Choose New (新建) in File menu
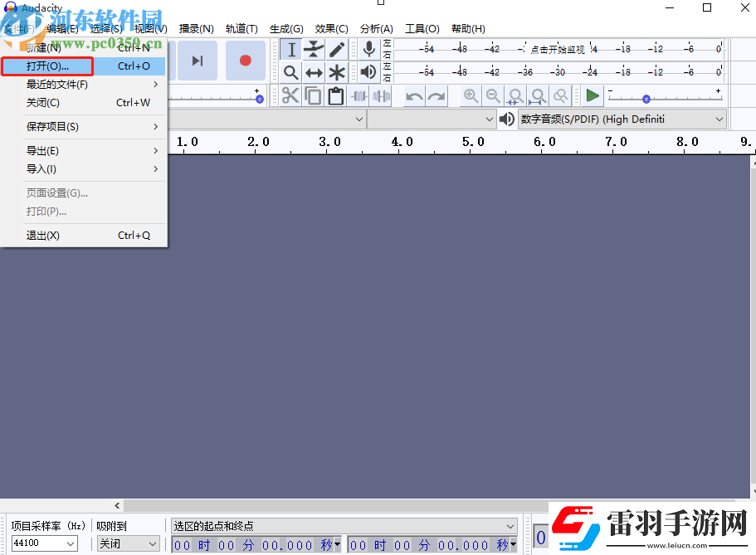The image size is (756, 555). click(x=83, y=48)
